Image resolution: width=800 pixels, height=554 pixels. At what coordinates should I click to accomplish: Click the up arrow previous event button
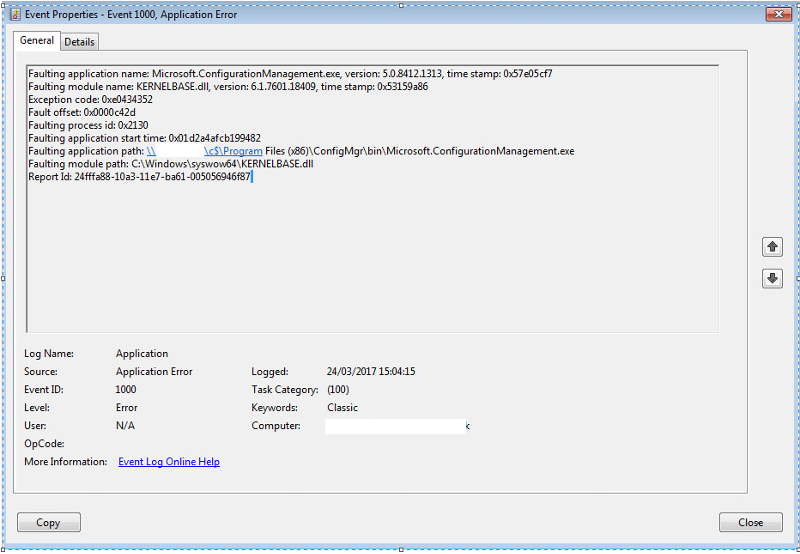(772, 247)
